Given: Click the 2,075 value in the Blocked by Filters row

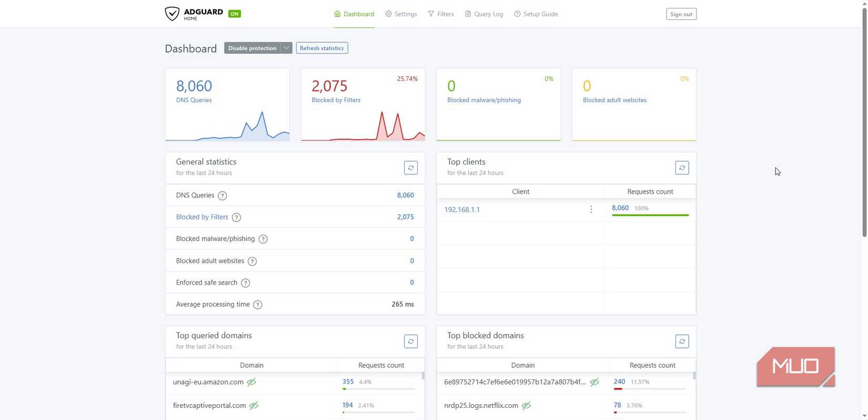Looking at the screenshot, I should (x=406, y=217).
